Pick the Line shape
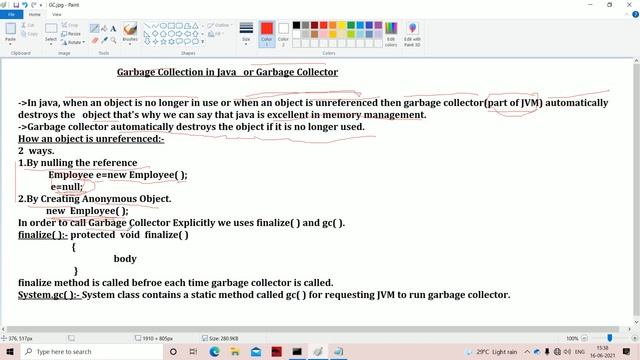This screenshot has width=640, height=360. (x=147, y=26)
